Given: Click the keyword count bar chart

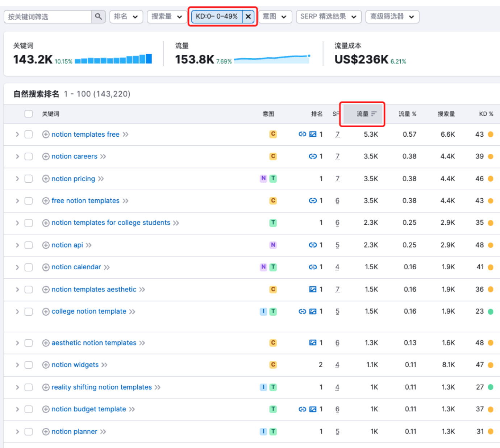Looking at the screenshot, I should [x=113, y=59].
